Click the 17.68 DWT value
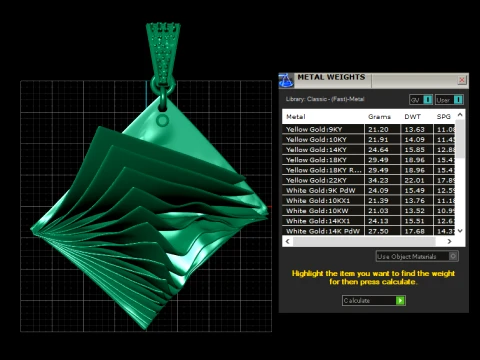Screen dimensions: 480x360 click(414, 231)
